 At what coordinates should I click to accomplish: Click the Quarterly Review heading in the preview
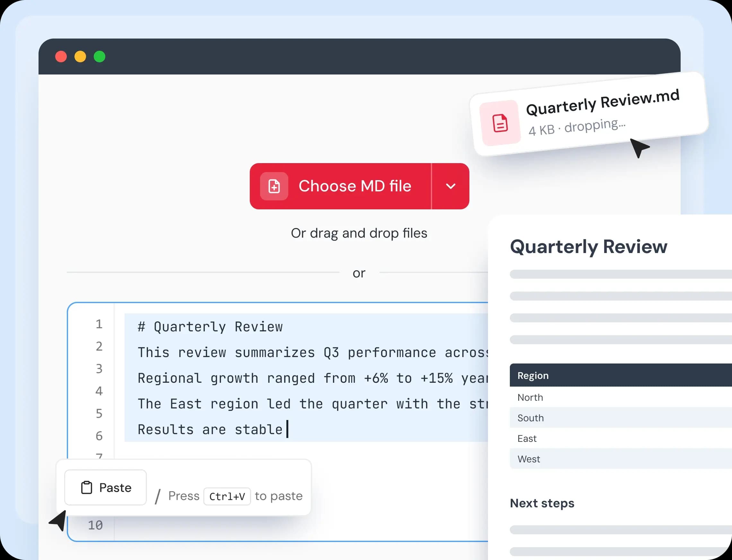(x=589, y=247)
